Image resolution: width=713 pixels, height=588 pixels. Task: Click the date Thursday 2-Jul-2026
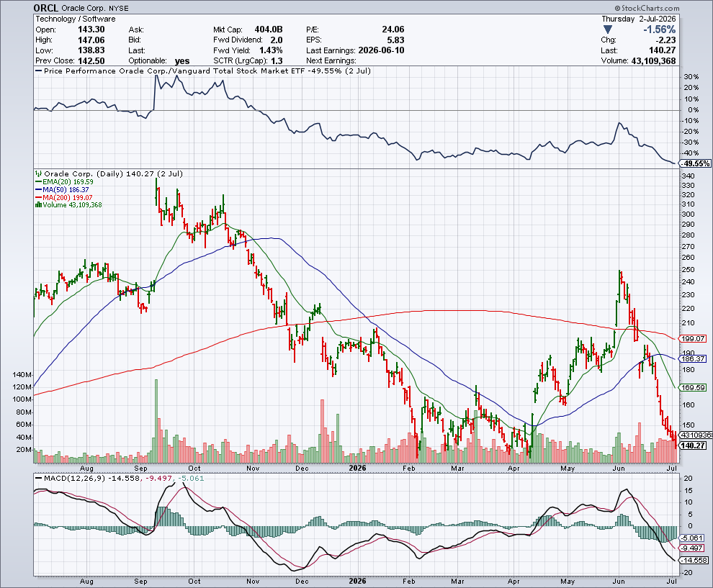tap(638, 19)
